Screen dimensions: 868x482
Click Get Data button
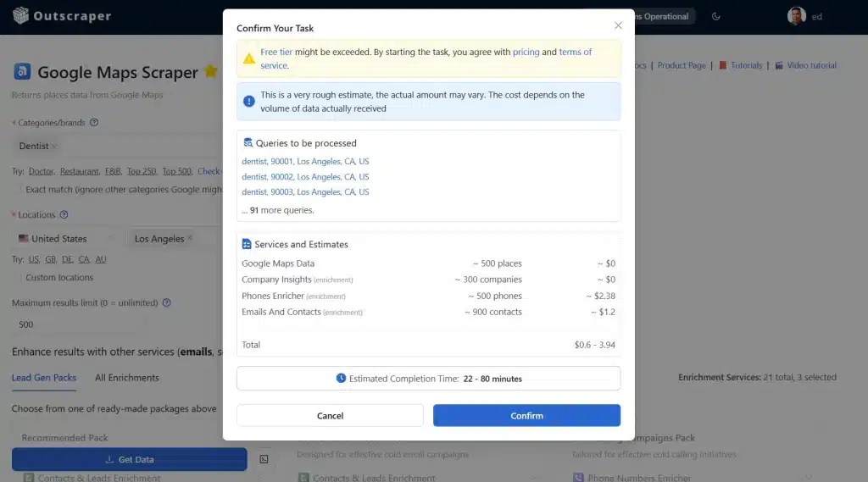point(130,459)
